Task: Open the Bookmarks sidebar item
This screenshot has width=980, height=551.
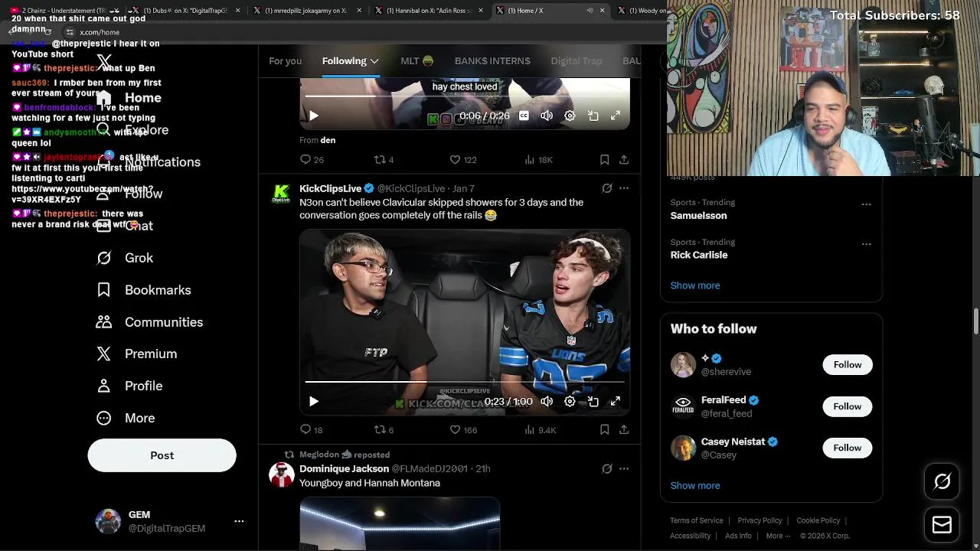Action: [x=143, y=290]
